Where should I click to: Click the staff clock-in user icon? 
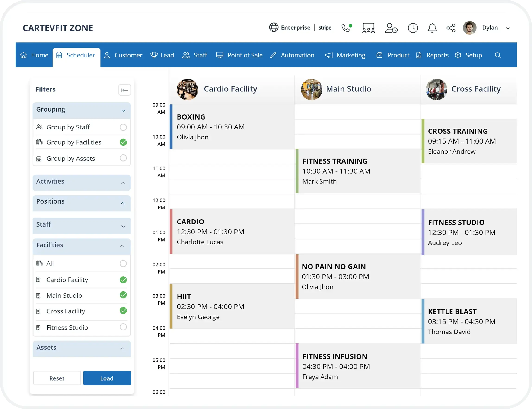click(x=391, y=28)
